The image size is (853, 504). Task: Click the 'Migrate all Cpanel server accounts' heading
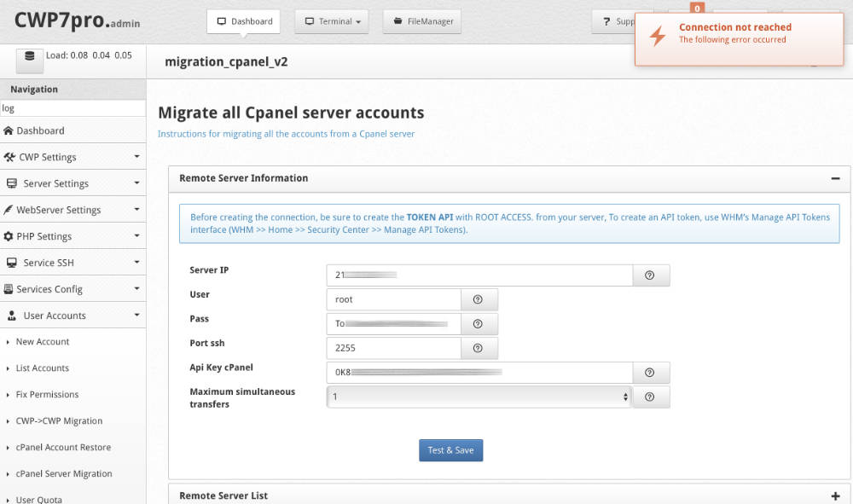tap(291, 113)
